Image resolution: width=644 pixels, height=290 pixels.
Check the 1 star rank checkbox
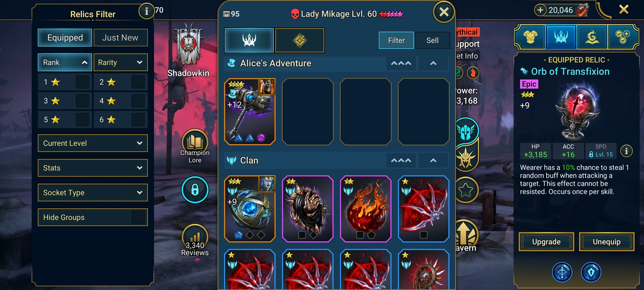[x=82, y=82]
